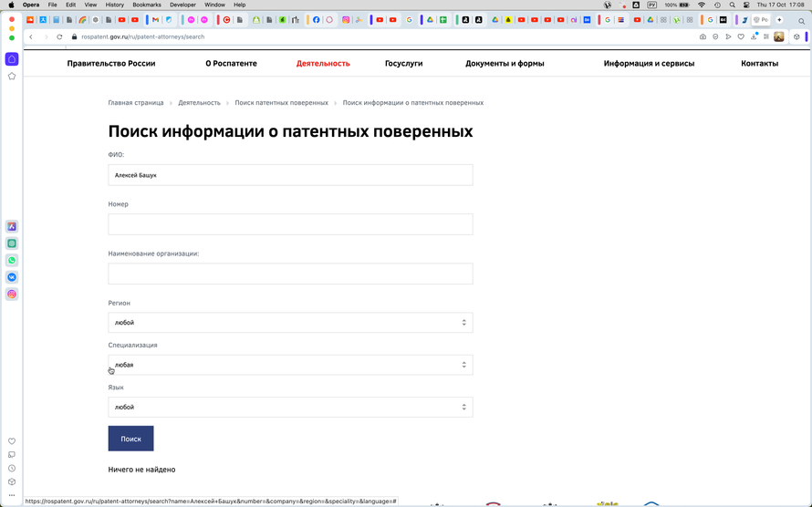Open Информация и сервисы navigation item
The image size is (812, 507).
649,64
